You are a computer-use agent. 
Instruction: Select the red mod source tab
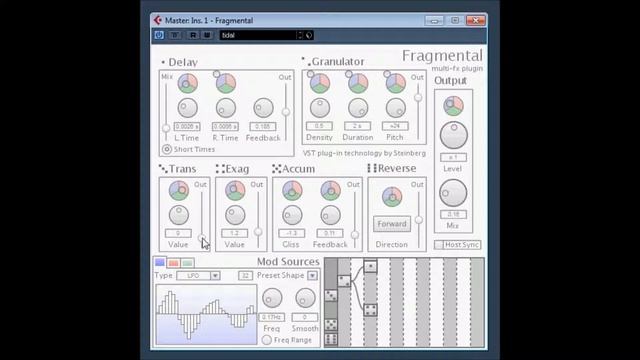pos(173,262)
